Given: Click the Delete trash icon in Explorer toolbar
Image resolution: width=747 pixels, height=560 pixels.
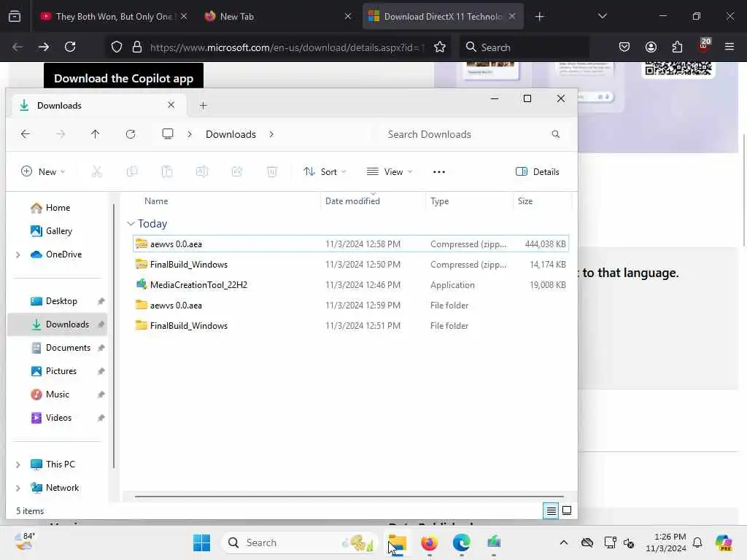Looking at the screenshot, I should coord(272,171).
